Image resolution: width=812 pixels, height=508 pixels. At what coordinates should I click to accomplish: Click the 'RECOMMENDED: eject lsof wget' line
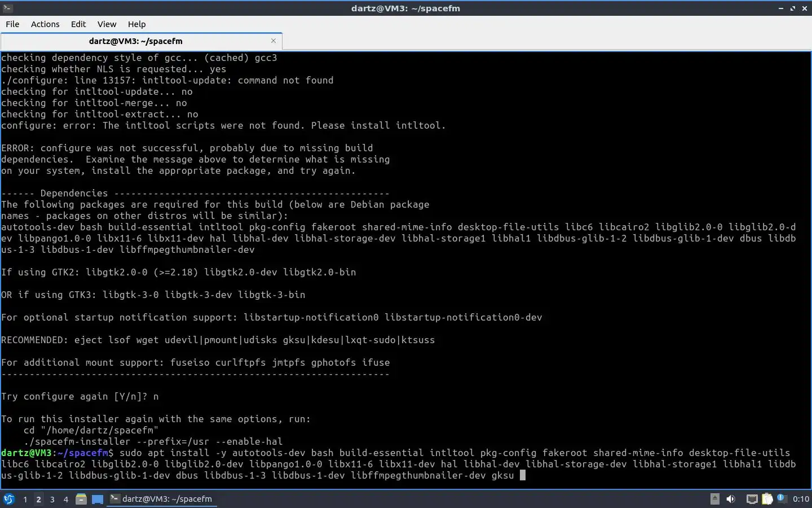(x=218, y=340)
